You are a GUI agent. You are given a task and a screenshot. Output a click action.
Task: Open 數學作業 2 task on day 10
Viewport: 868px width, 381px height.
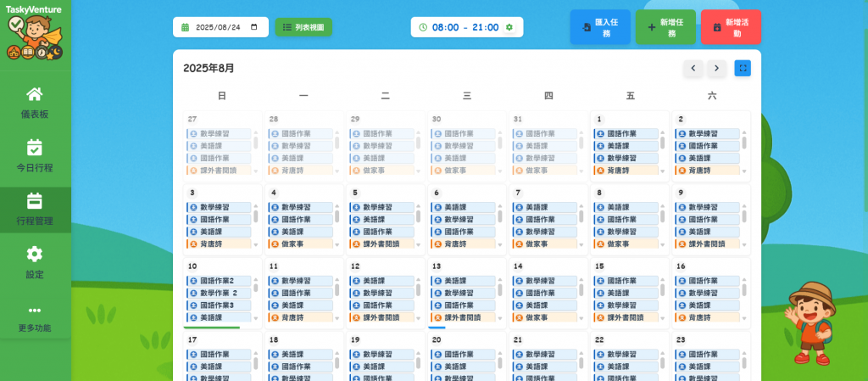pyautogui.click(x=220, y=293)
